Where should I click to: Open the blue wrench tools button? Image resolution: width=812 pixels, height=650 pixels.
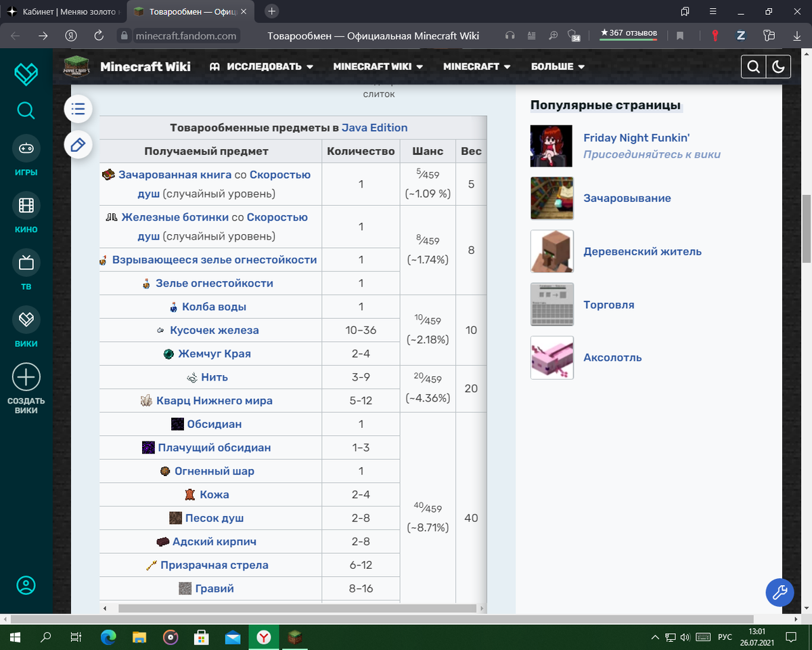point(780,592)
